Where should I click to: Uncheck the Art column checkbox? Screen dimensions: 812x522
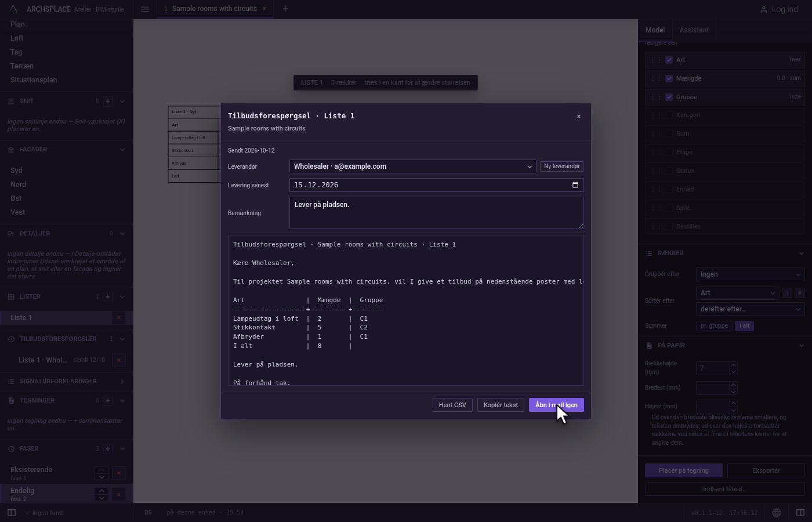[x=669, y=60]
